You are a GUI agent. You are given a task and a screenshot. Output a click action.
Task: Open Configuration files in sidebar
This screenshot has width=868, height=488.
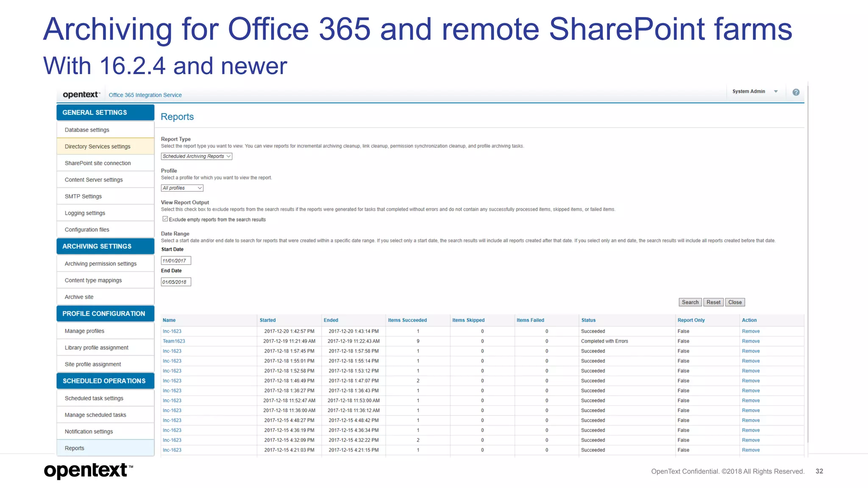click(106, 230)
